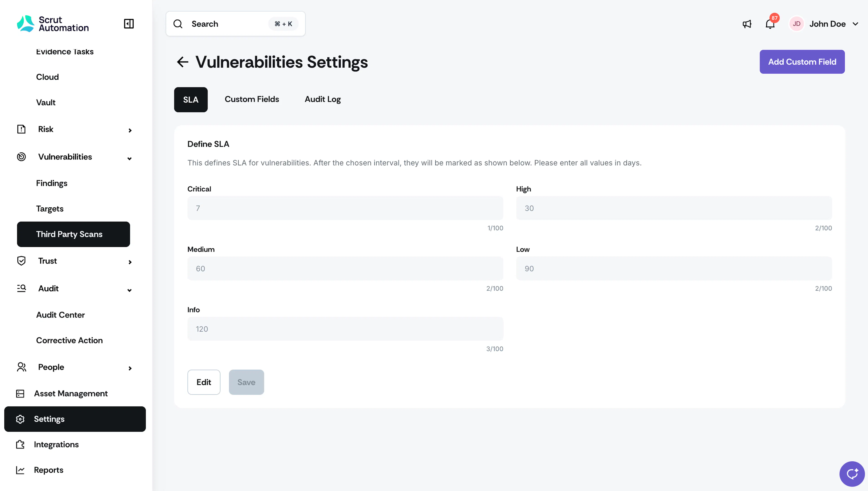Open the chat assistant bubble
The image size is (868, 491).
click(852, 474)
